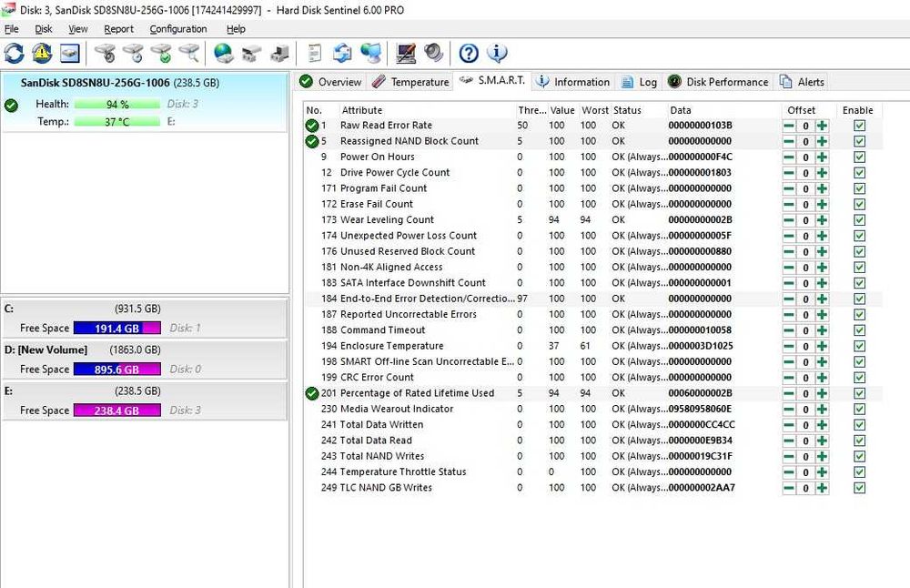Screen dimensions: 910x588
Task: Click the globe with disk toolbar icon
Action: 224,54
